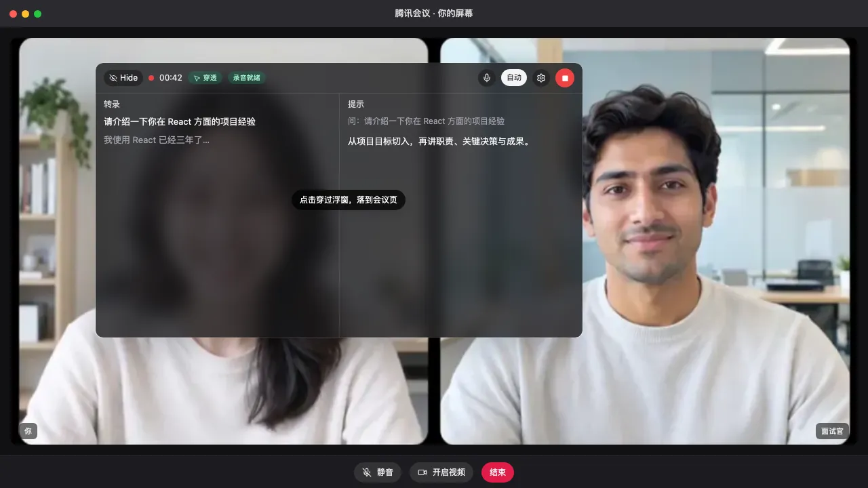The height and width of the screenshot is (488, 868).
Task: Select the interviewer video tile
Action: click(x=645, y=241)
